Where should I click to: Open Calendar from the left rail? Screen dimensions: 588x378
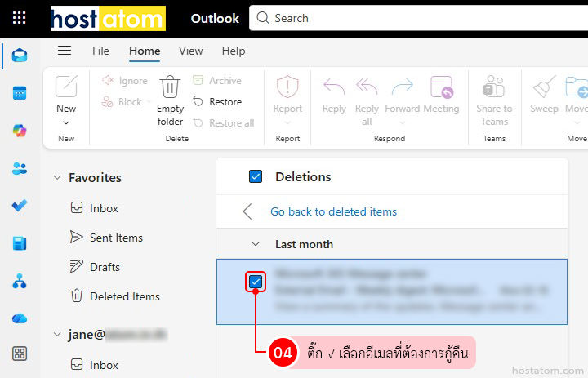click(x=20, y=93)
